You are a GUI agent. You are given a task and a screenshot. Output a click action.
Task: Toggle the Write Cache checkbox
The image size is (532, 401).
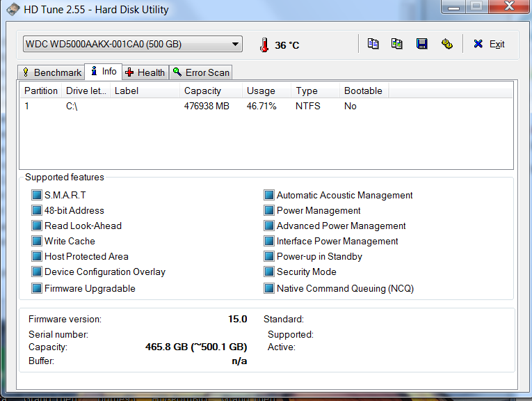[x=37, y=242]
